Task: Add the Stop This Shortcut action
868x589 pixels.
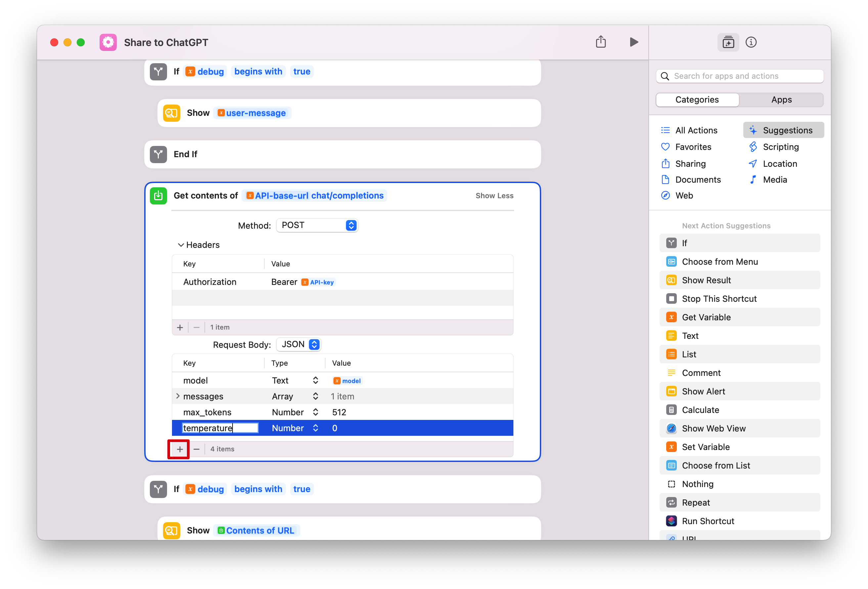Action: click(x=719, y=298)
